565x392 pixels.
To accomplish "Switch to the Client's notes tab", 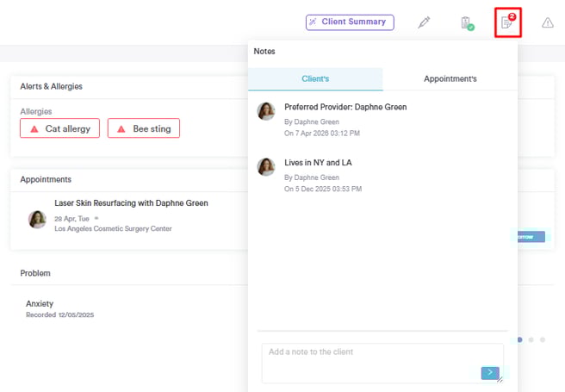I will click(x=315, y=79).
